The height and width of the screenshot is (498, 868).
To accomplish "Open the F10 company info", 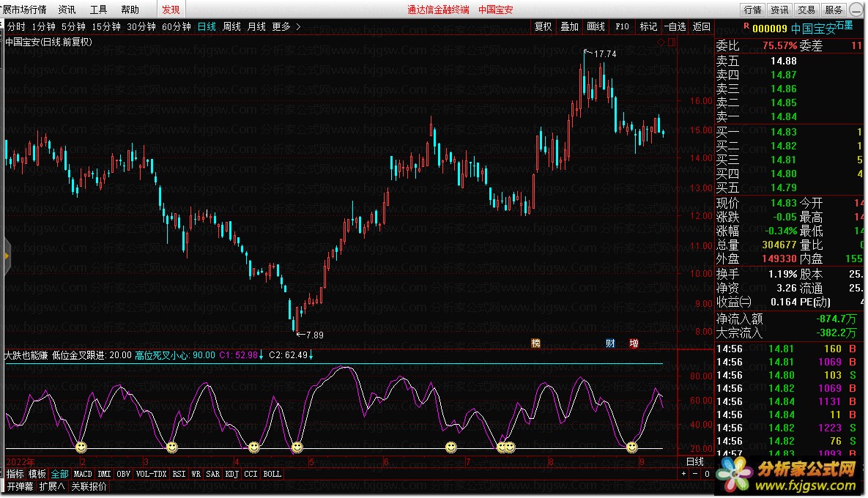I will point(622,26).
